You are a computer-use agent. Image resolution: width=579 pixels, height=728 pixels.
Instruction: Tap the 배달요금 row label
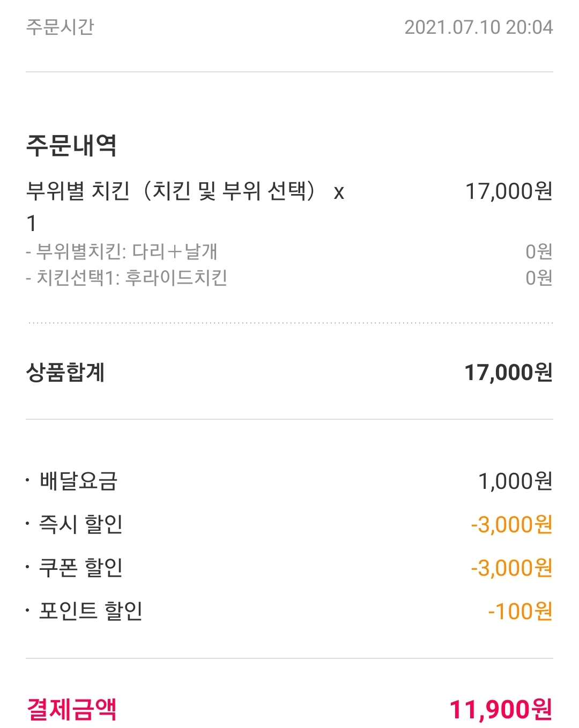coord(78,481)
